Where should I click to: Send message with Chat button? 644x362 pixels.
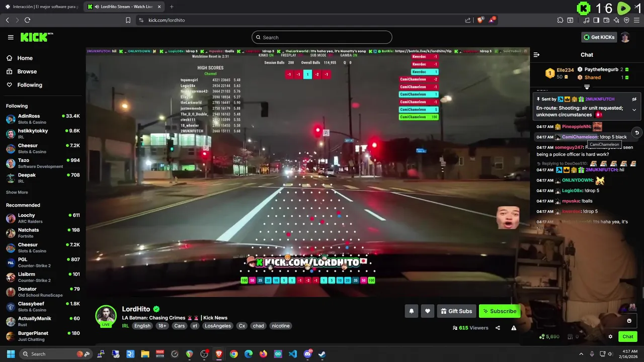[628, 337]
